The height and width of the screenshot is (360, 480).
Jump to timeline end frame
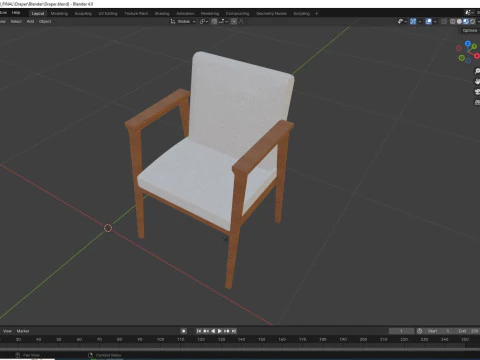pos(234,331)
